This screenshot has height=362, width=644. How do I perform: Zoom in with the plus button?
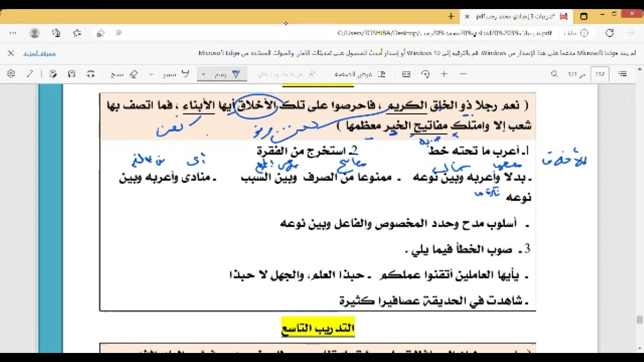pyautogui.click(x=444, y=74)
